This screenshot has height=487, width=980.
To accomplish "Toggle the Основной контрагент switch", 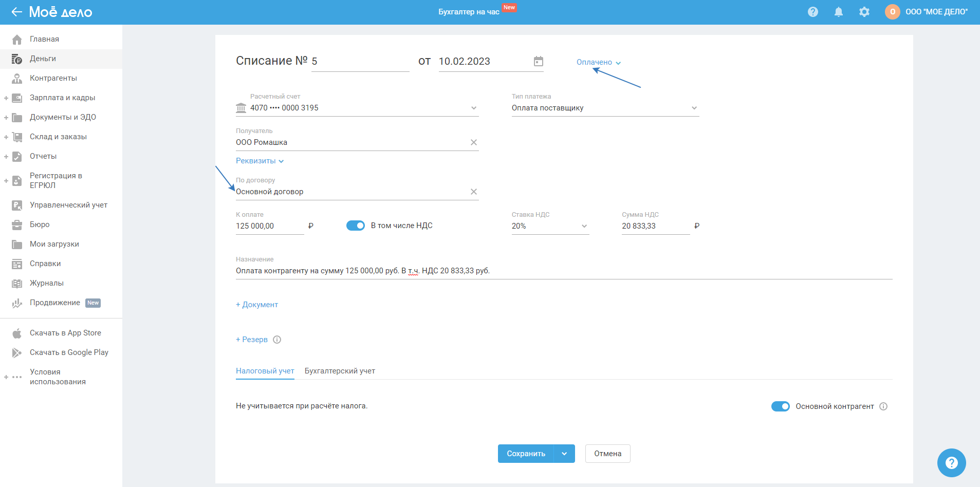I will coord(781,406).
